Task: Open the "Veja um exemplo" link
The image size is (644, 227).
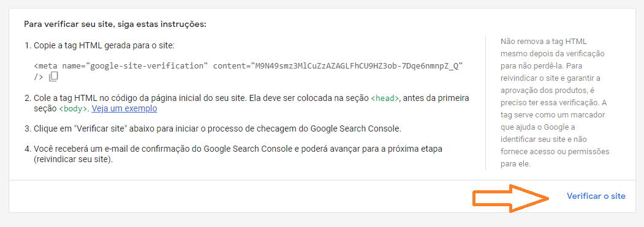Action: click(124, 108)
